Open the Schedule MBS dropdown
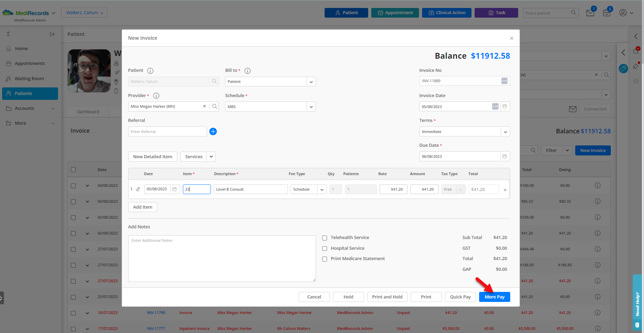 pos(311,107)
